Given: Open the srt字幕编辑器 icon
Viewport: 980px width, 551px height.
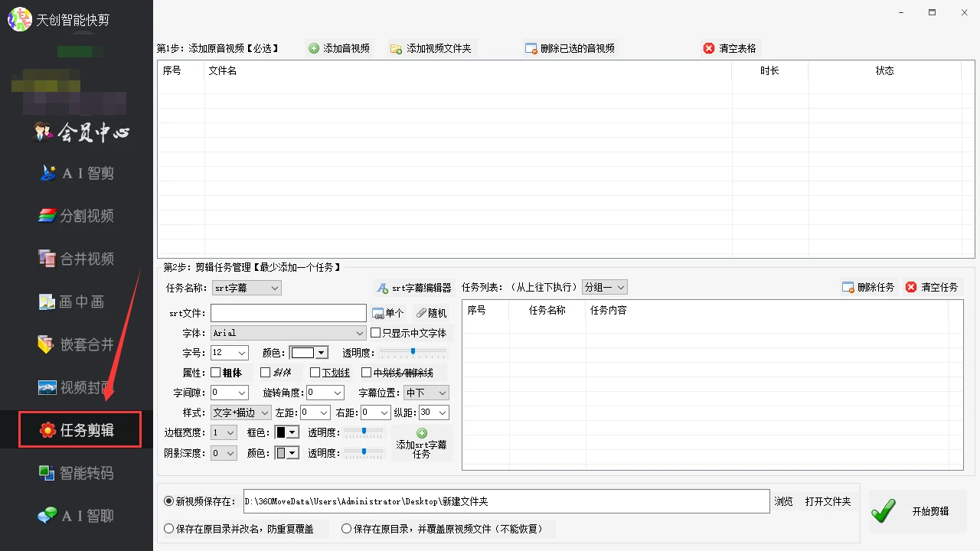Looking at the screenshot, I should tap(383, 289).
